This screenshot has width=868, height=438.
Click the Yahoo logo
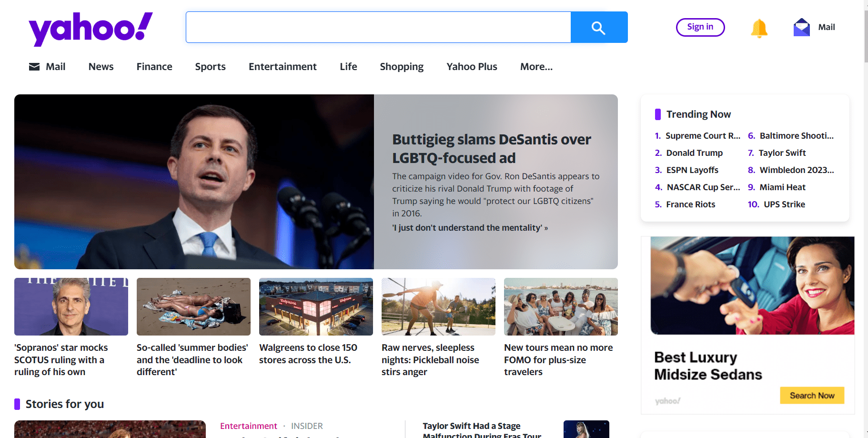pyautogui.click(x=91, y=29)
